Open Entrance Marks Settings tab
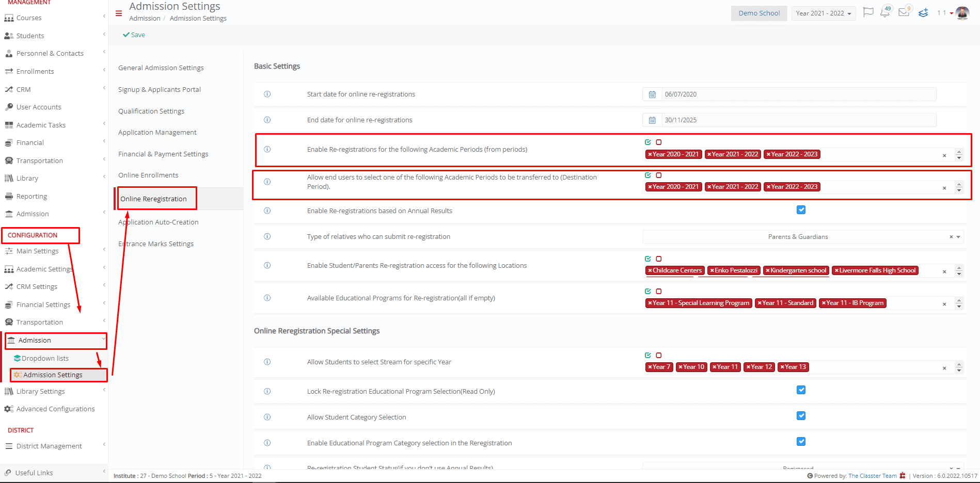The image size is (980, 483). tap(156, 244)
